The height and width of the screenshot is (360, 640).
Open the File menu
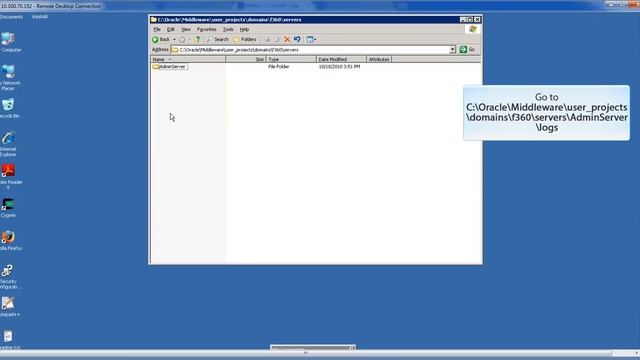157,29
